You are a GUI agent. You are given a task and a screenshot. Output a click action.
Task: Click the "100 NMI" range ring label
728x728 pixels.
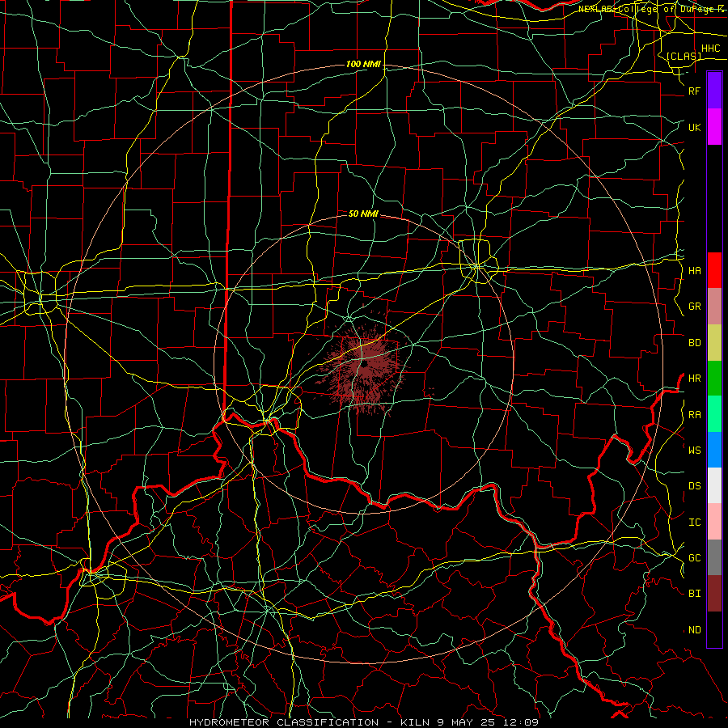point(363,64)
